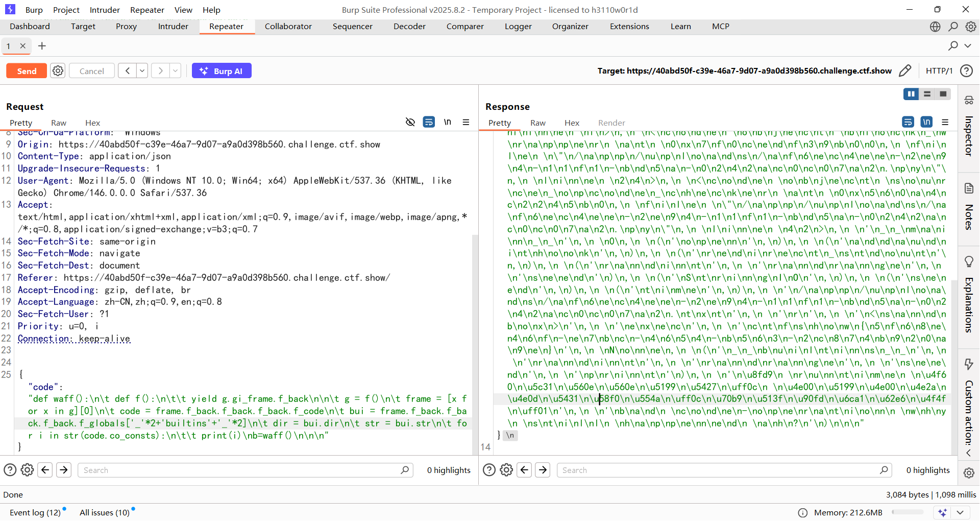The width and height of the screenshot is (980, 521).
Task: Open the Notes side panel
Action: coord(968,207)
